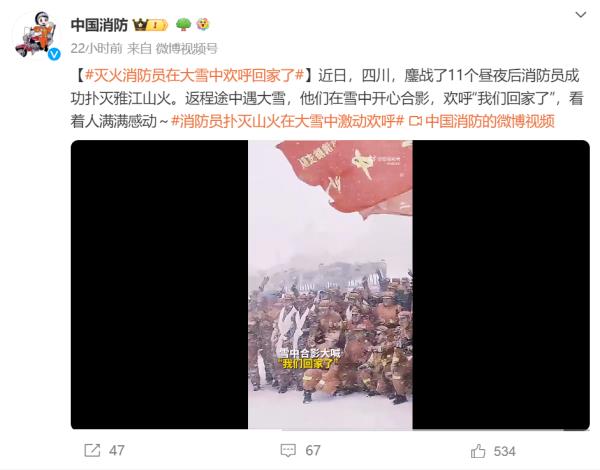Open the 中国消防 profile avatar
Screen dimensions: 600x470
36,36
